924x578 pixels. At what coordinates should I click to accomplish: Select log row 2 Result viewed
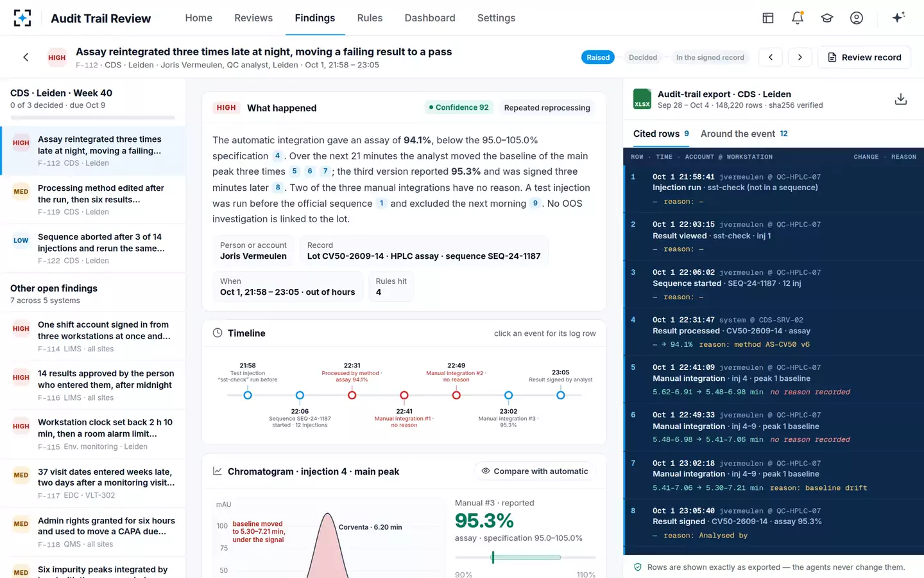773,236
